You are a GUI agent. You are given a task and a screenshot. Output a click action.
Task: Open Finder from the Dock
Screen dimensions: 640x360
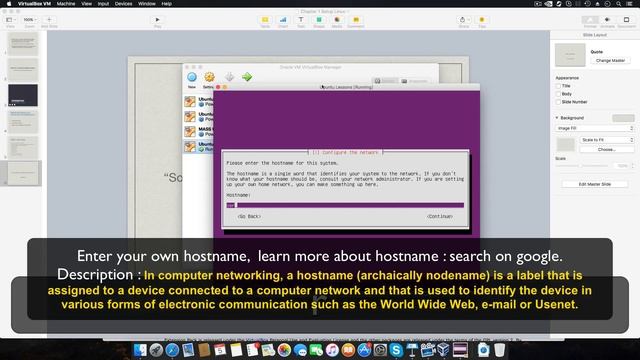140,350
